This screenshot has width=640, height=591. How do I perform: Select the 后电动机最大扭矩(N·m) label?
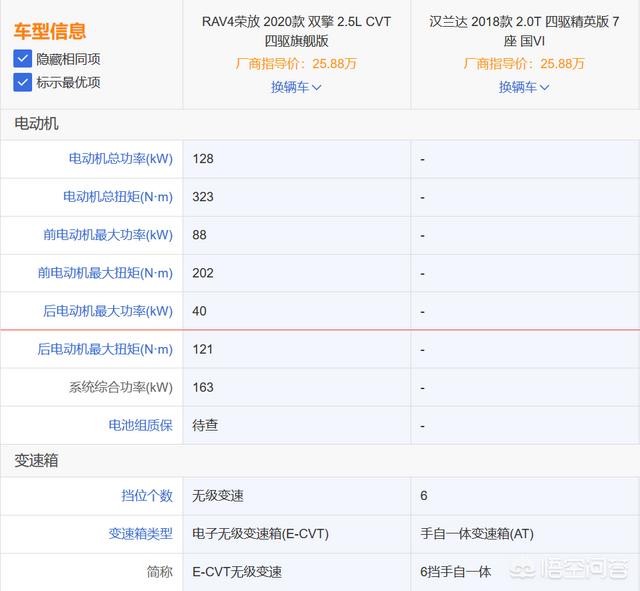pos(105,349)
